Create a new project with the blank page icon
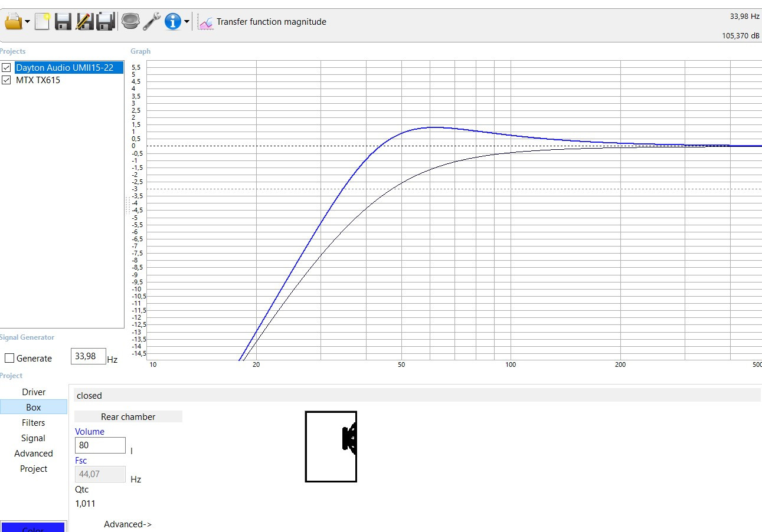Image resolution: width=762 pixels, height=532 pixels. 42,22
